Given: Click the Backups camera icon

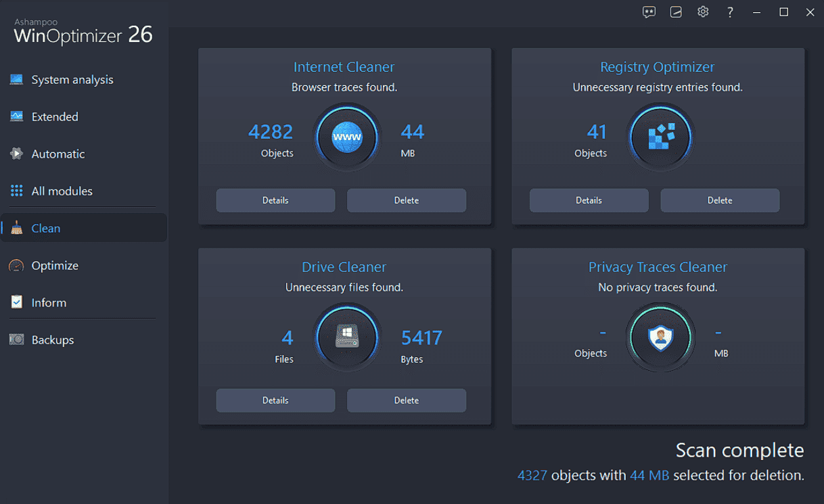Looking at the screenshot, I should pos(16,340).
